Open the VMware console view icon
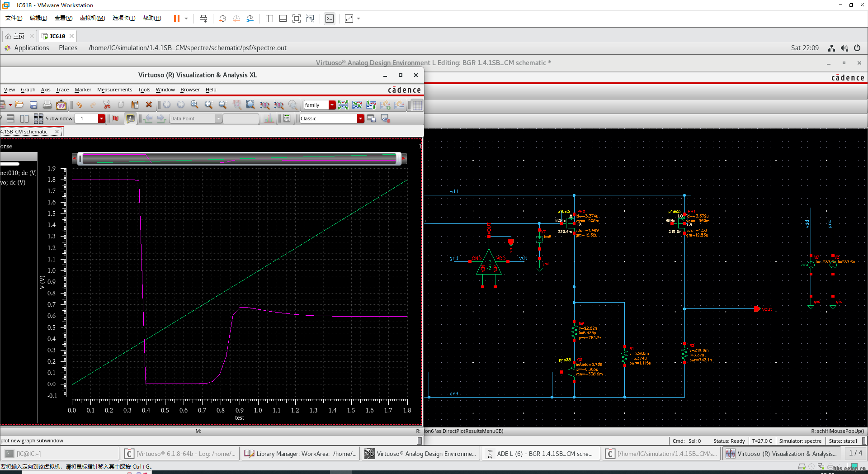Screen dimensions: 868x474 (330, 19)
